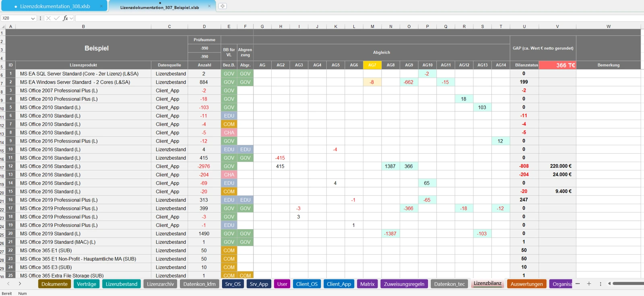Open the Datenkon_tec sheet tab
This screenshot has height=296, width=644.
coord(450,284)
